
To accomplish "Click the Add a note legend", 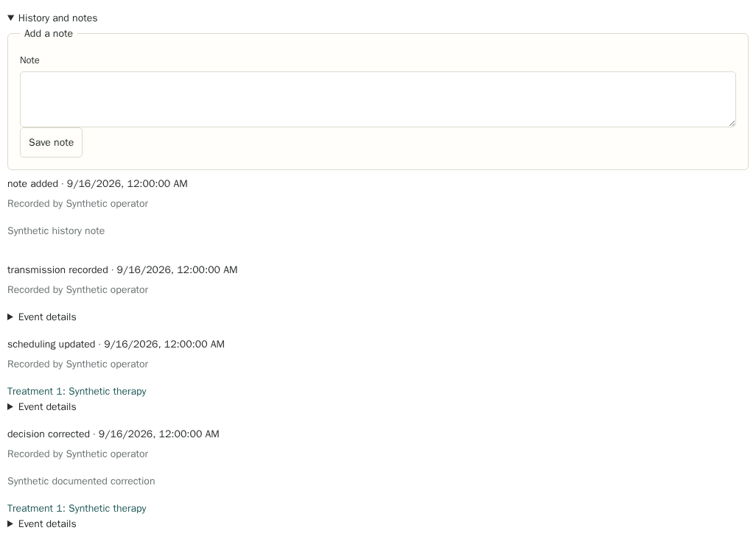I will pos(48,34).
